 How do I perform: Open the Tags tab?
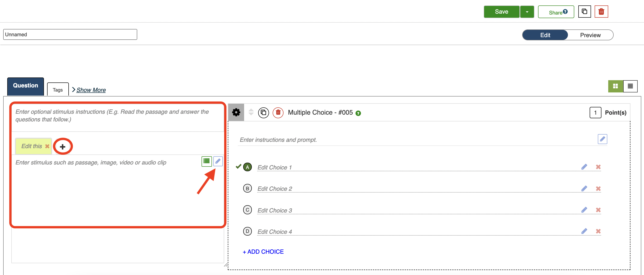click(x=58, y=90)
